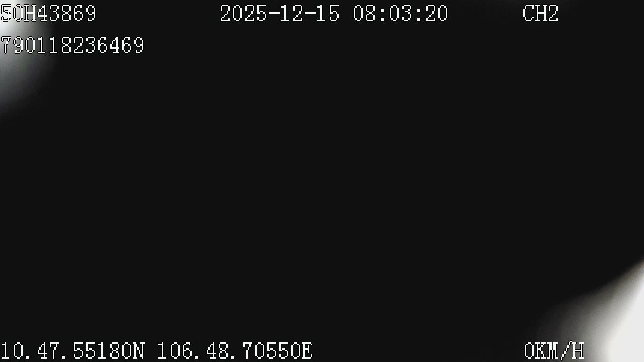
Task: Select the year 2025 in the timestamp
Action: pyautogui.click(x=244, y=14)
